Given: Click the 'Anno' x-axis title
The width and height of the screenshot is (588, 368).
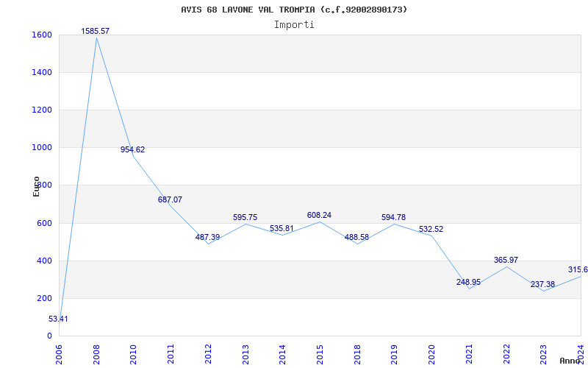Looking at the screenshot, I should (x=570, y=361).
